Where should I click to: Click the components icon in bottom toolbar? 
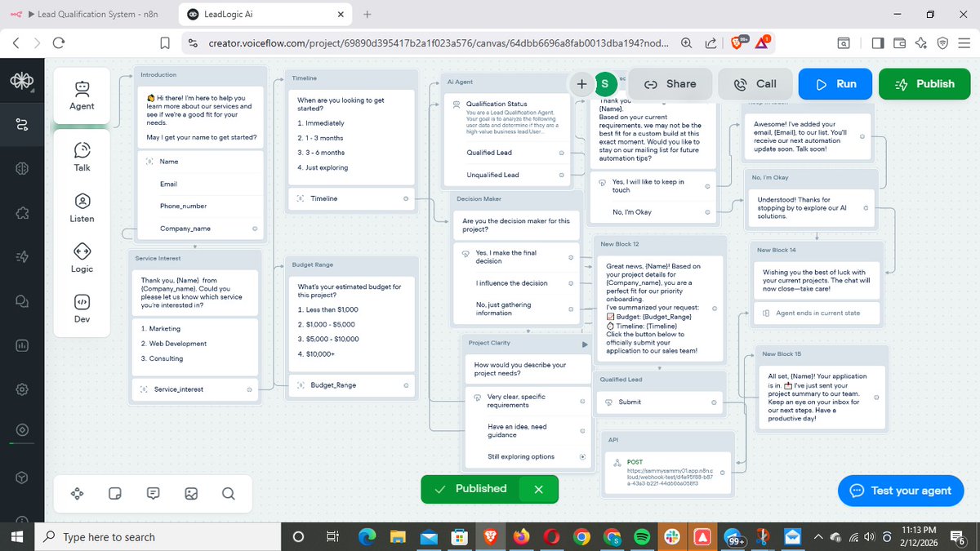click(x=78, y=493)
